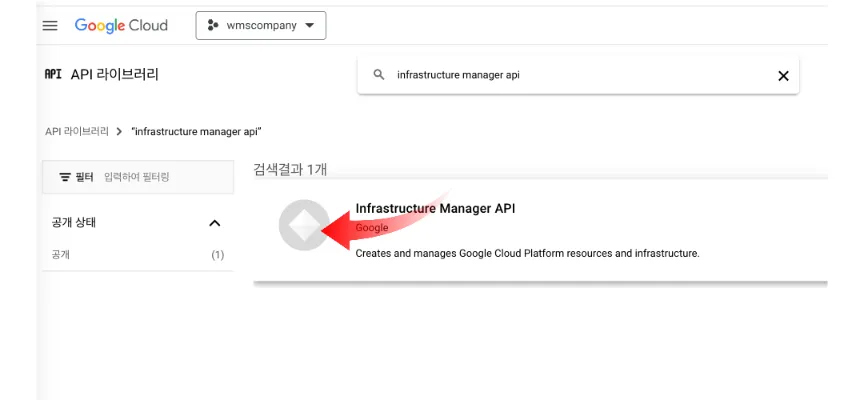This screenshot has height=400, width=864.
Task: Click the "infrastructure manager api" breadcrumb text
Action: (x=197, y=132)
